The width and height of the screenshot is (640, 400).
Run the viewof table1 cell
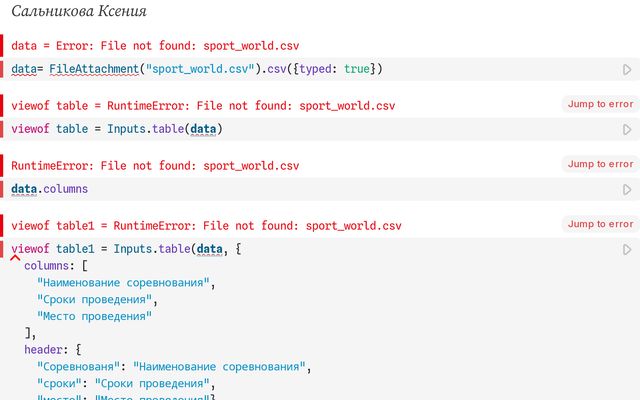coord(627,250)
